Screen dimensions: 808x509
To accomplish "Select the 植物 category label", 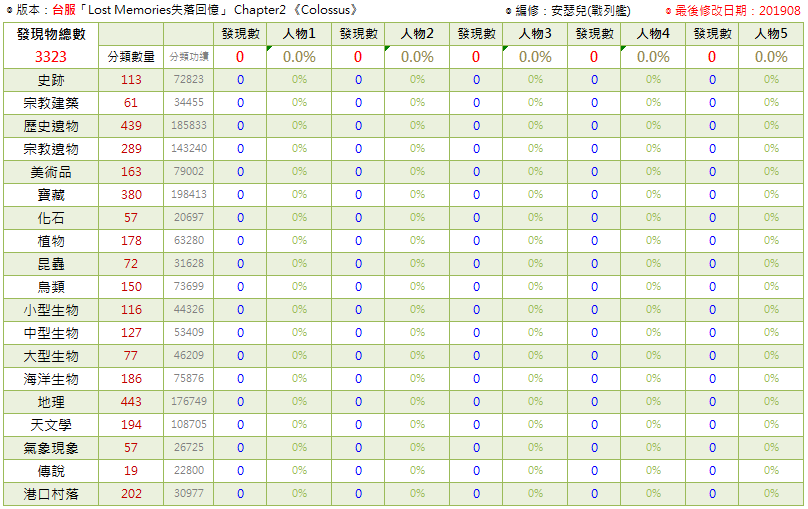I will [50, 241].
